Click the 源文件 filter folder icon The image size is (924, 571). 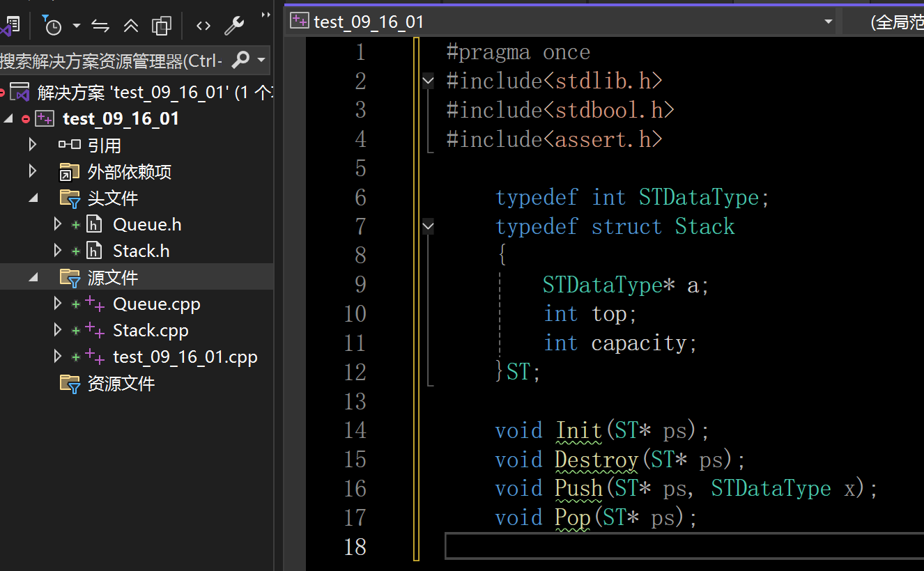[70, 279]
